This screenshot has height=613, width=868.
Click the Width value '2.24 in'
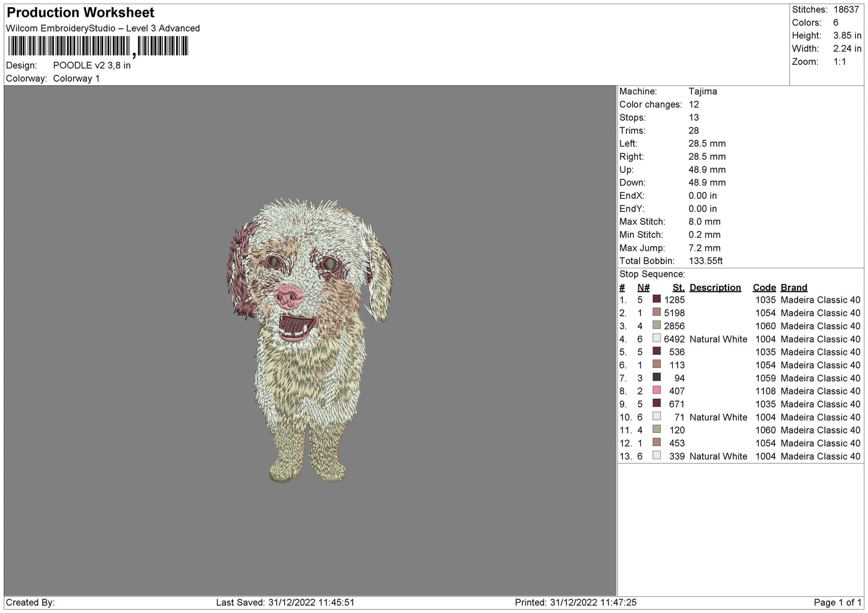point(847,49)
